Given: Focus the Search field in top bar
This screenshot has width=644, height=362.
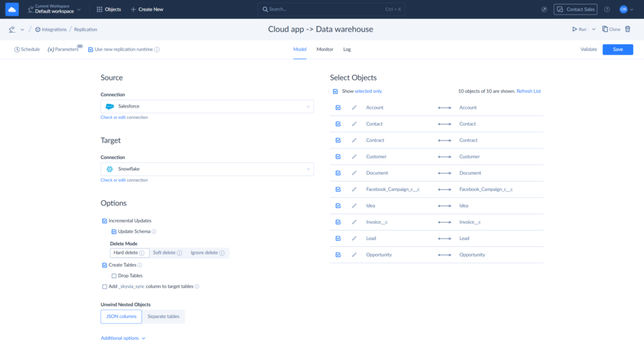Looking at the screenshot, I should (331, 9).
